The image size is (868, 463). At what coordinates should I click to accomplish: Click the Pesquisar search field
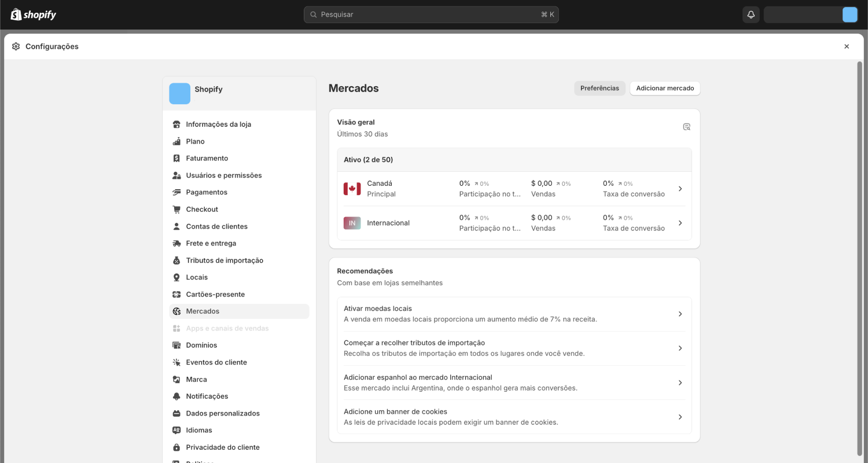click(x=431, y=14)
